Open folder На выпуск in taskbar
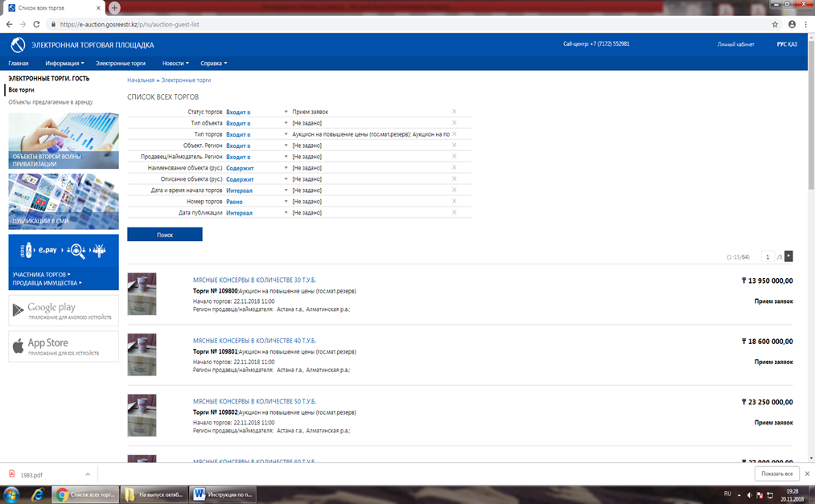Image resolution: width=815 pixels, height=504 pixels. click(x=154, y=494)
